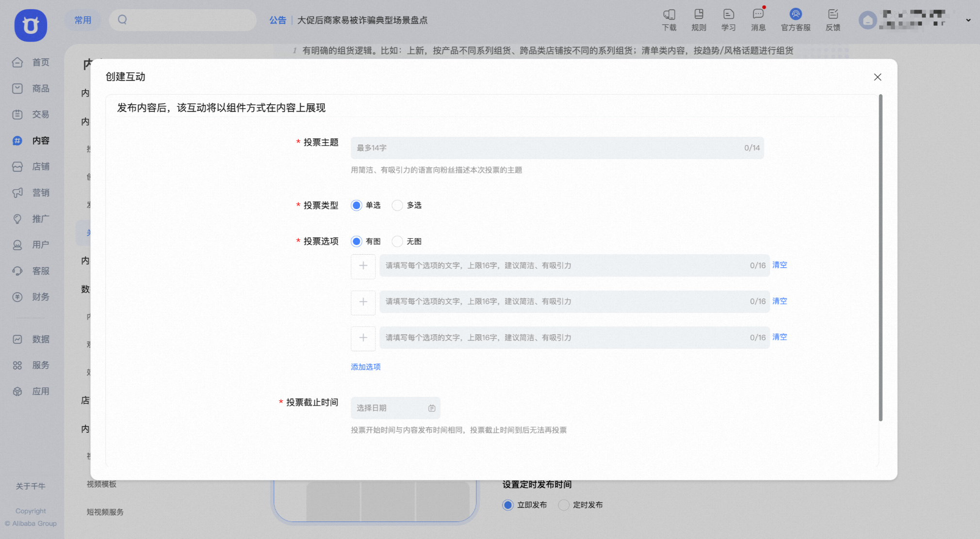Clear the first vote option
The width and height of the screenshot is (980, 539).
[x=780, y=265]
